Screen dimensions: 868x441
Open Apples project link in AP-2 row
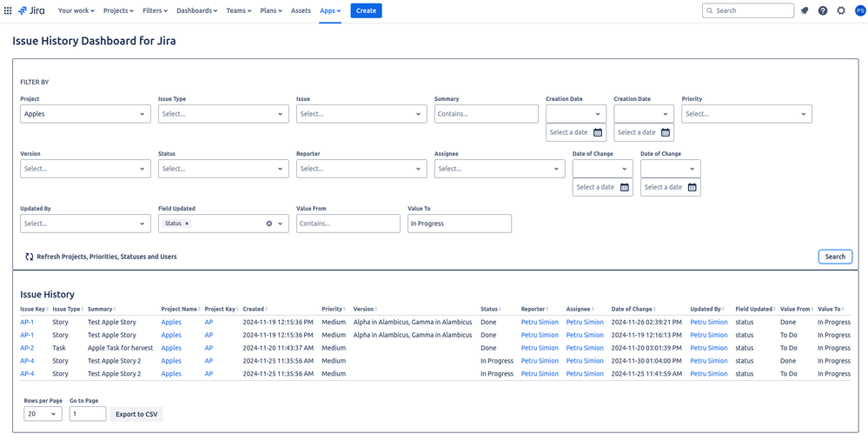point(171,348)
